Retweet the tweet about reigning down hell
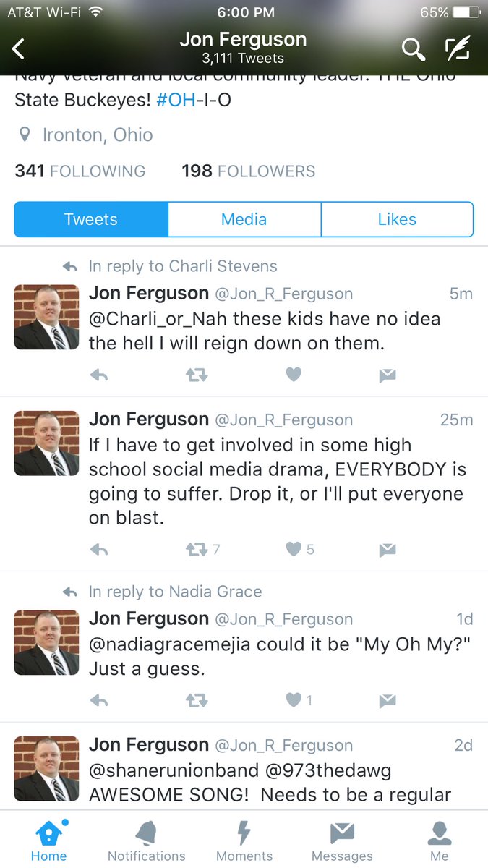This screenshot has width=488, height=868. (x=197, y=375)
